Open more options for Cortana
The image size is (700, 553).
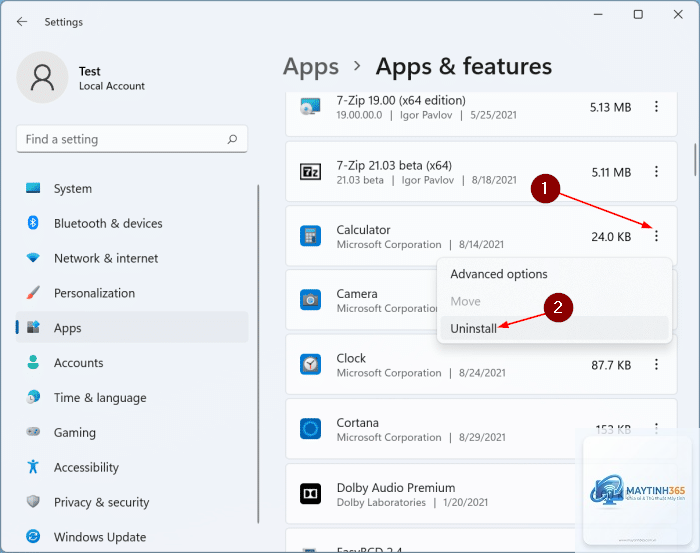(x=656, y=429)
